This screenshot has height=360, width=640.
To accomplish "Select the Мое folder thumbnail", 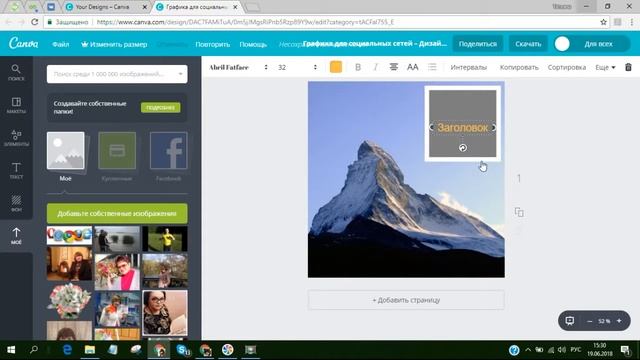I will [x=66, y=151].
